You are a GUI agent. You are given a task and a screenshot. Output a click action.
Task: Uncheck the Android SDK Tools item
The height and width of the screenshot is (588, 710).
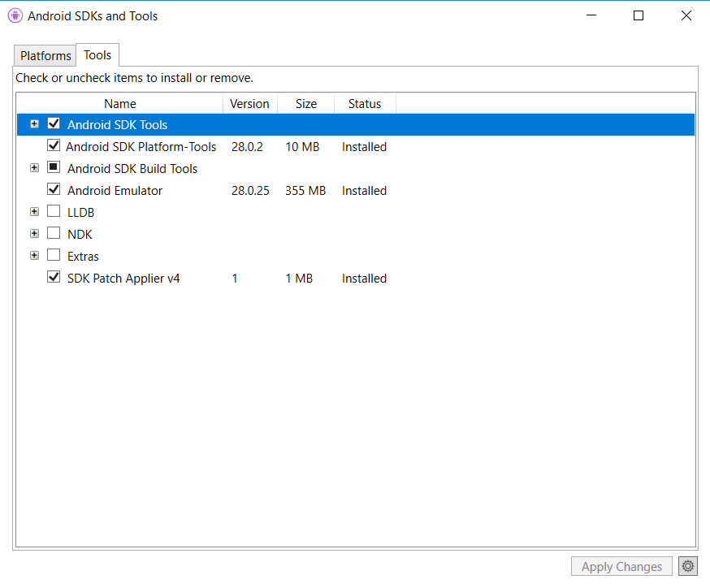54,123
